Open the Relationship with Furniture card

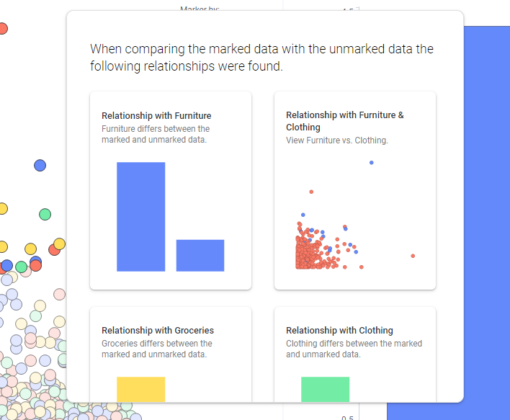tap(171, 190)
